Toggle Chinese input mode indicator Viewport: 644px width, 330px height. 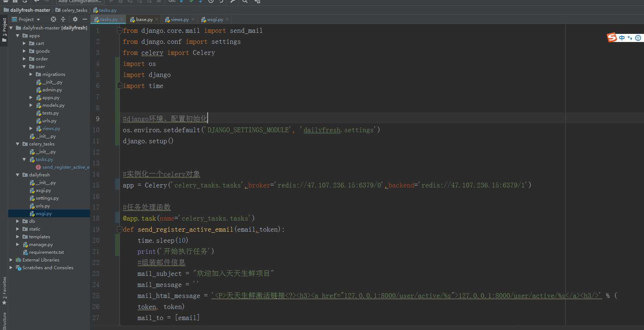[x=622, y=38]
